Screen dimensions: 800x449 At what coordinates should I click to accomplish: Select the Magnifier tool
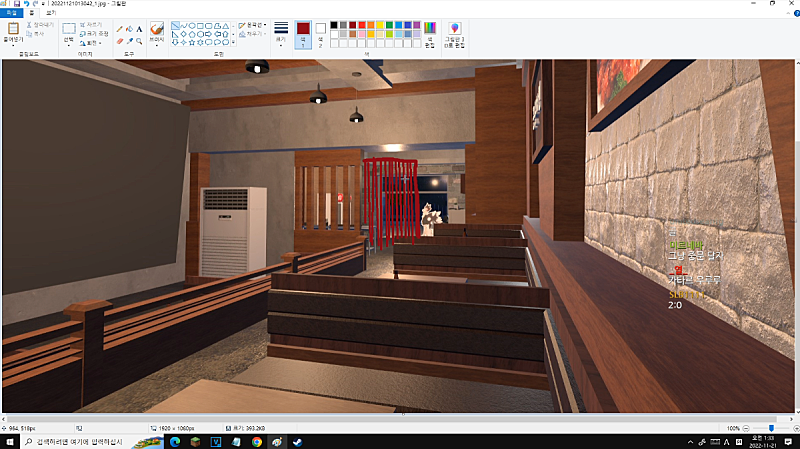click(x=139, y=41)
